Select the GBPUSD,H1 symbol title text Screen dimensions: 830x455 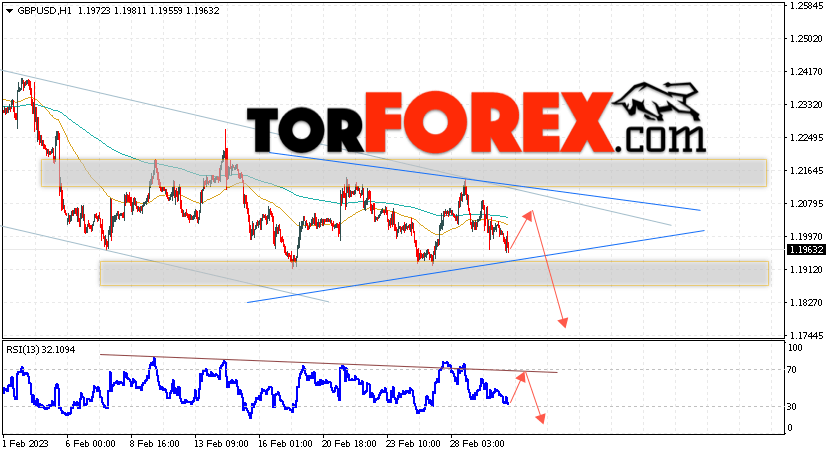[44, 11]
